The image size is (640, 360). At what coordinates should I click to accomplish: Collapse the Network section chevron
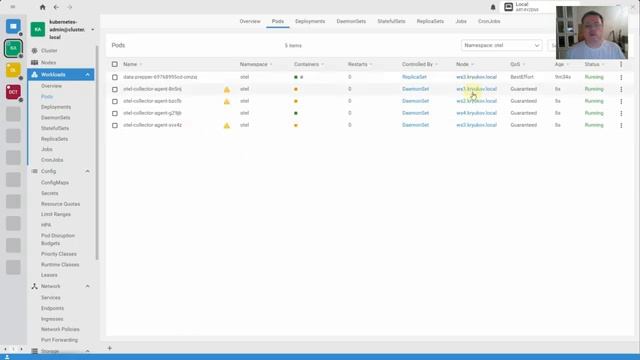point(87,287)
